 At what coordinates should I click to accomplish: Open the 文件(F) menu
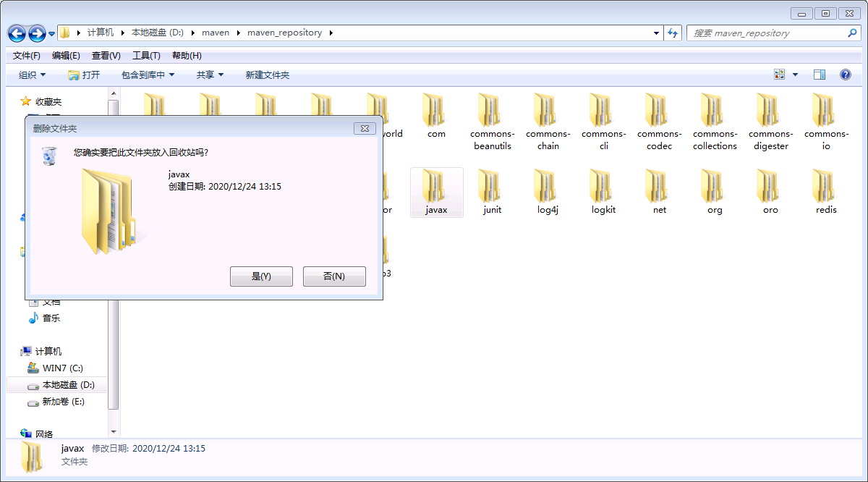point(27,56)
